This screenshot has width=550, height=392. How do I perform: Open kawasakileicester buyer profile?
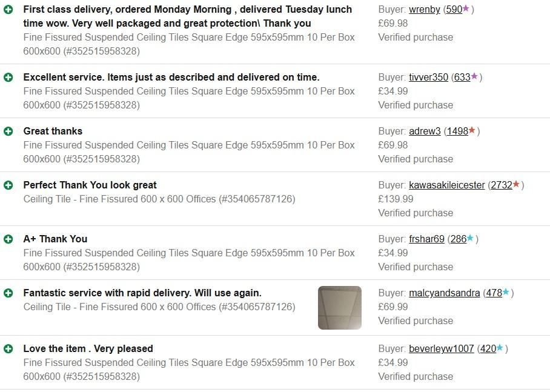(446, 185)
